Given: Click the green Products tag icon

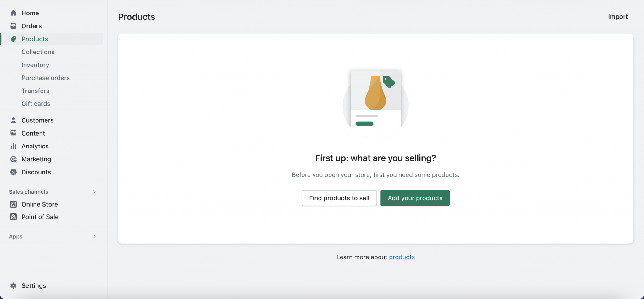Looking at the screenshot, I should click(x=13, y=39).
